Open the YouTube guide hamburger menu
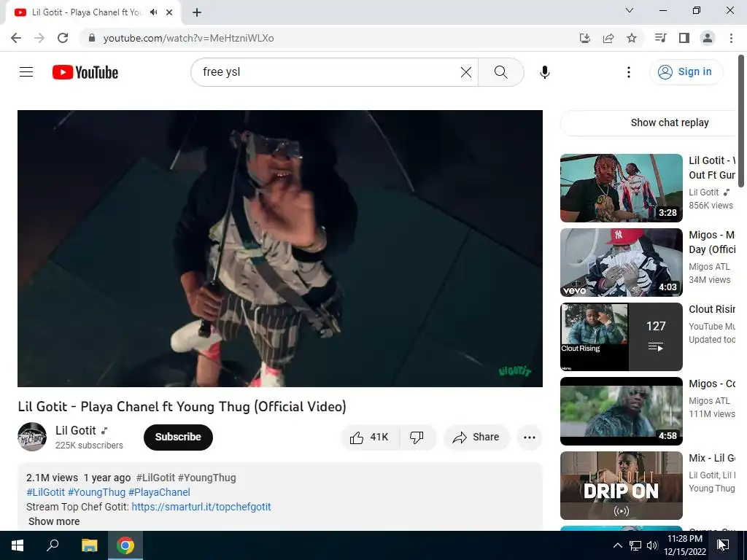Image resolution: width=747 pixels, height=560 pixels. [x=26, y=72]
